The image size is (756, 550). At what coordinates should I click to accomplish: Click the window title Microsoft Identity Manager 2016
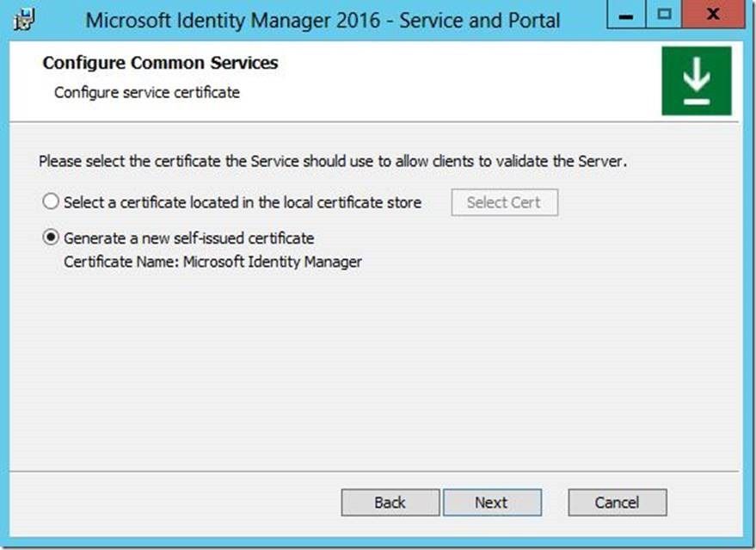pos(323,21)
